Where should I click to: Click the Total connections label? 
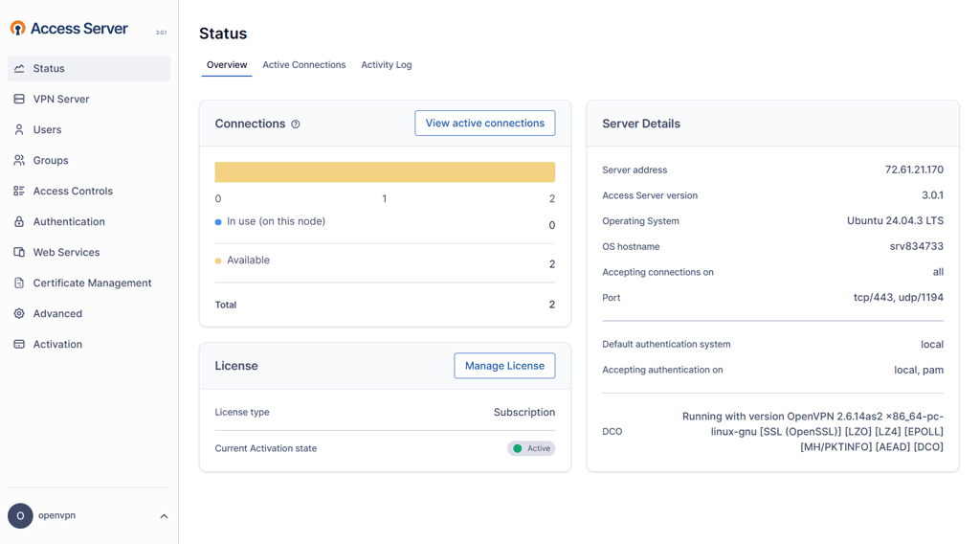point(226,306)
